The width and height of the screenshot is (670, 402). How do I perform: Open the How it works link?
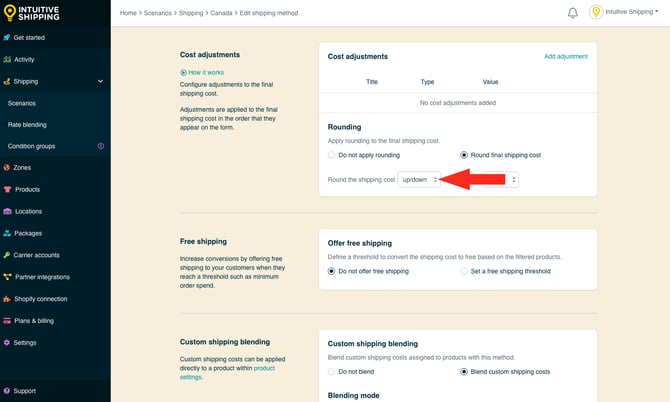[x=204, y=73]
